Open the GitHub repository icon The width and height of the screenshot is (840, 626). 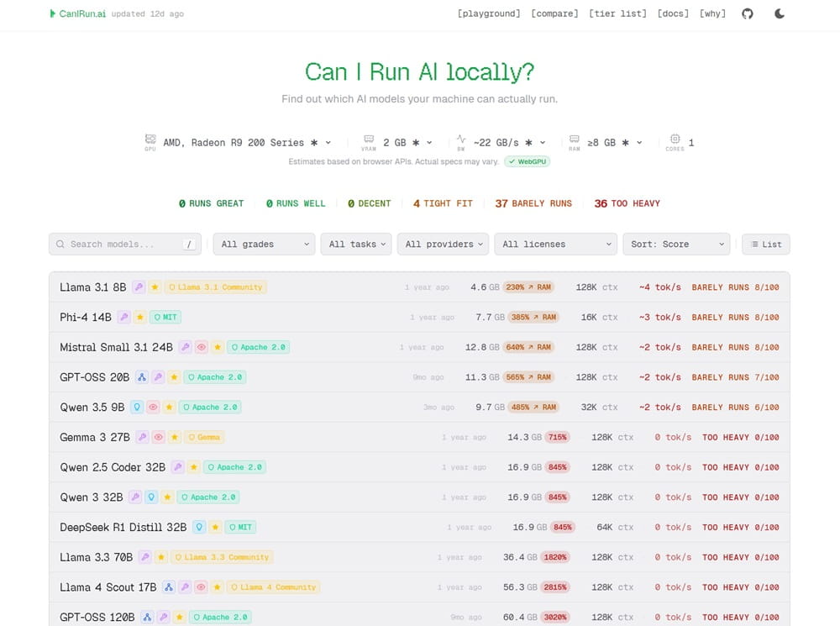pyautogui.click(x=748, y=14)
